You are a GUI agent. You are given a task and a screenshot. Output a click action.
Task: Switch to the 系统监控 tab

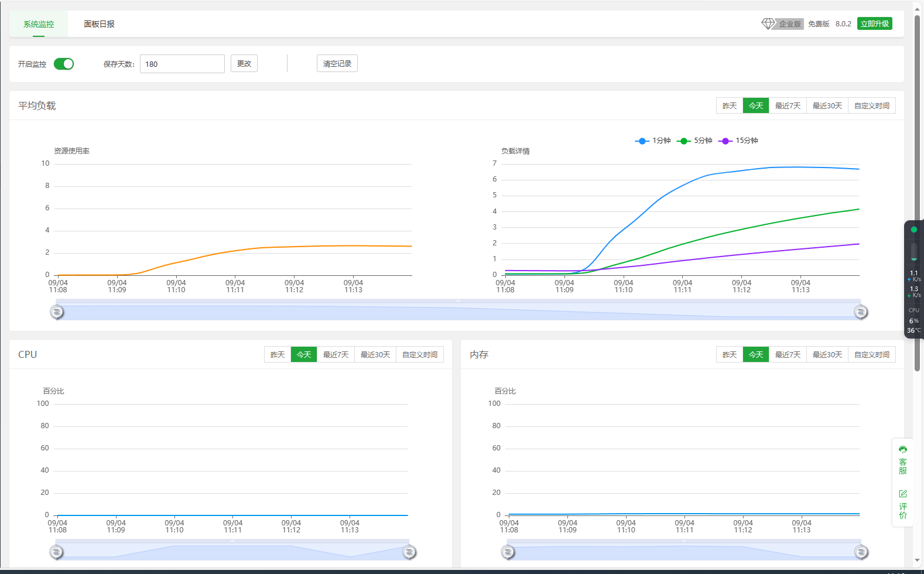tap(39, 24)
